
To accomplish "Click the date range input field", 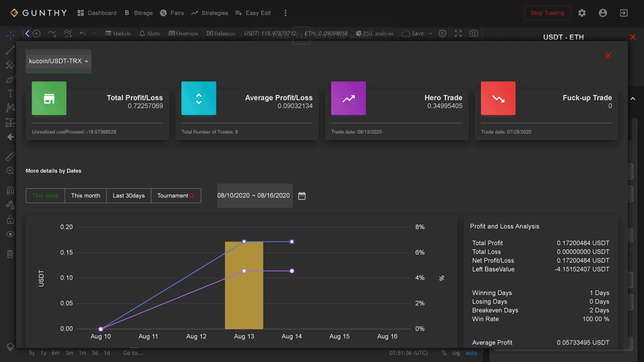I will click(254, 196).
